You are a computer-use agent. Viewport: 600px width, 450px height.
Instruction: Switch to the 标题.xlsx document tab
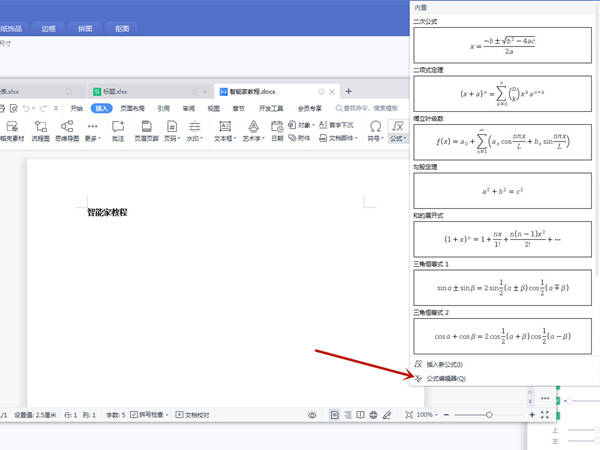pos(149,91)
